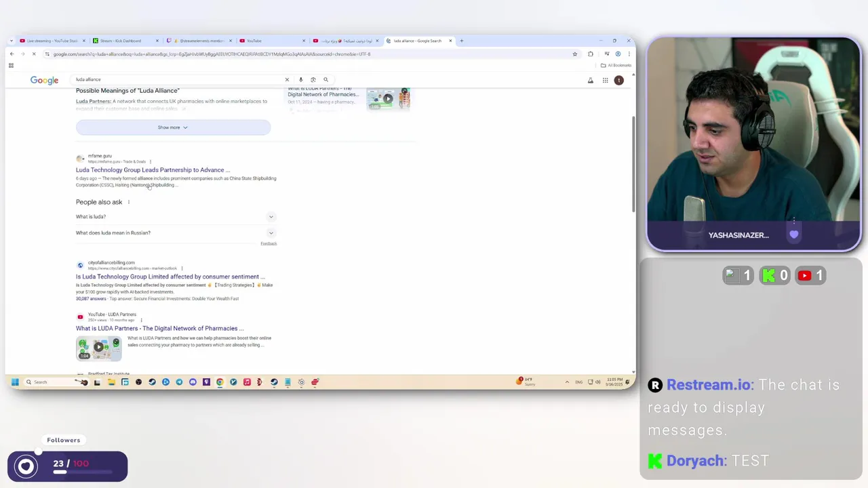Open Discord from the taskbar

click(193, 382)
